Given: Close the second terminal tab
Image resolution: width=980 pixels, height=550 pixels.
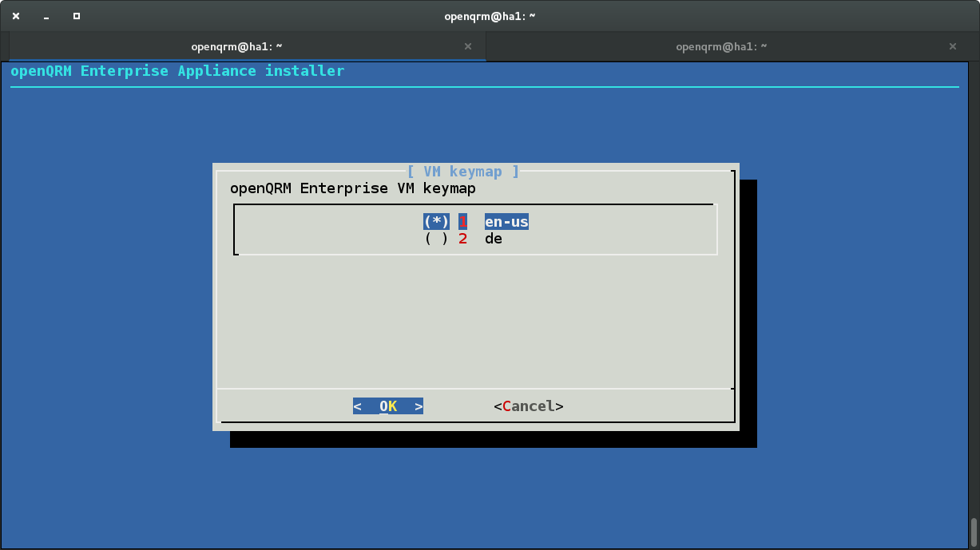Looking at the screenshot, I should point(953,46).
